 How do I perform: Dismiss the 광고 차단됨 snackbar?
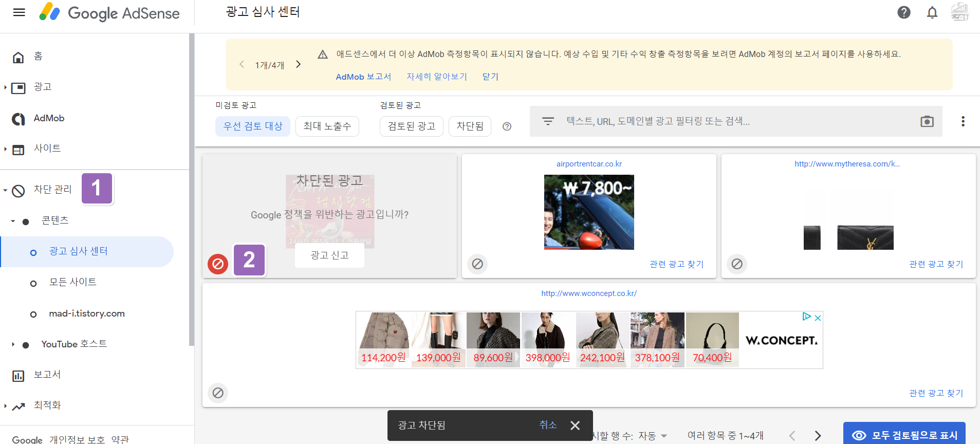click(575, 425)
